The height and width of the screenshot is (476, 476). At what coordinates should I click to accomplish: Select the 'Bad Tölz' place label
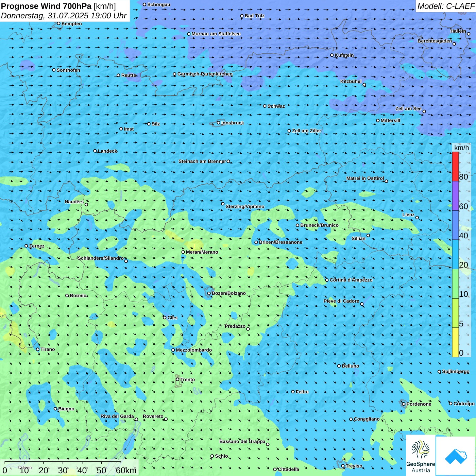(254, 16)
